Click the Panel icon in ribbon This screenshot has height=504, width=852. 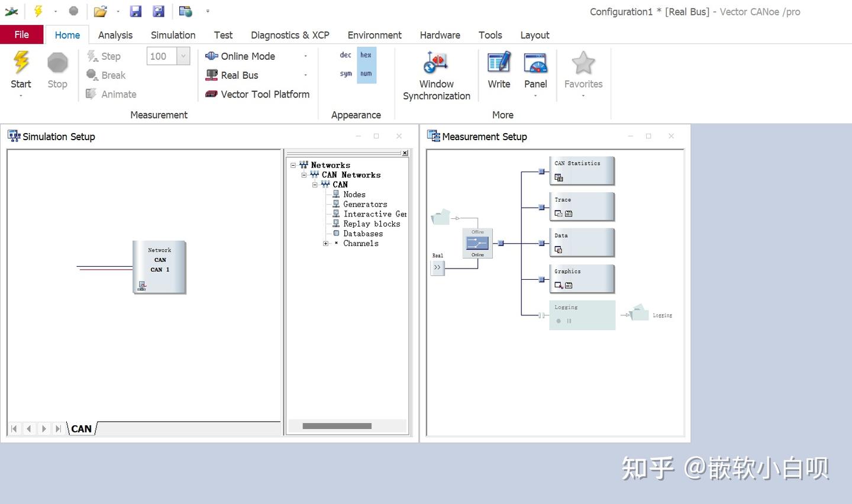coord(535,63)
